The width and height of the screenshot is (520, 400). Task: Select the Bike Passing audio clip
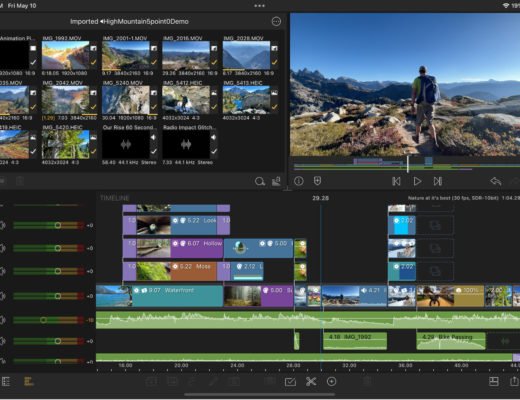[451, 341]
